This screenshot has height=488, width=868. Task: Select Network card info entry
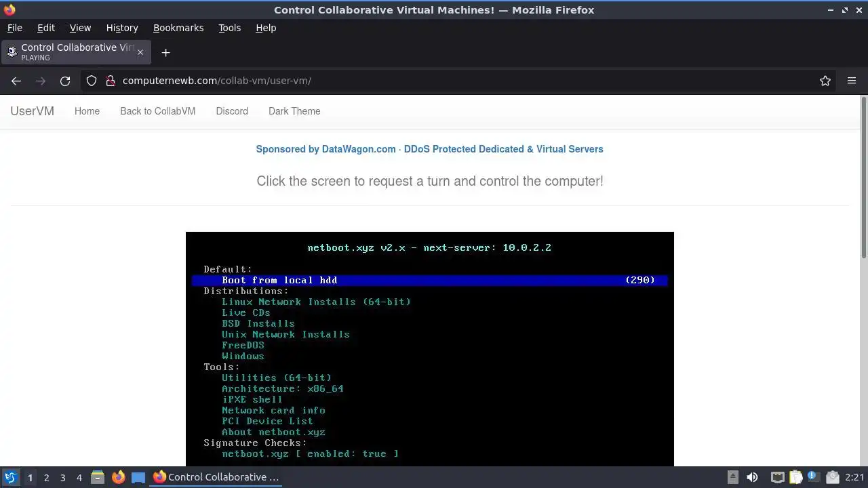coord(273,410)
